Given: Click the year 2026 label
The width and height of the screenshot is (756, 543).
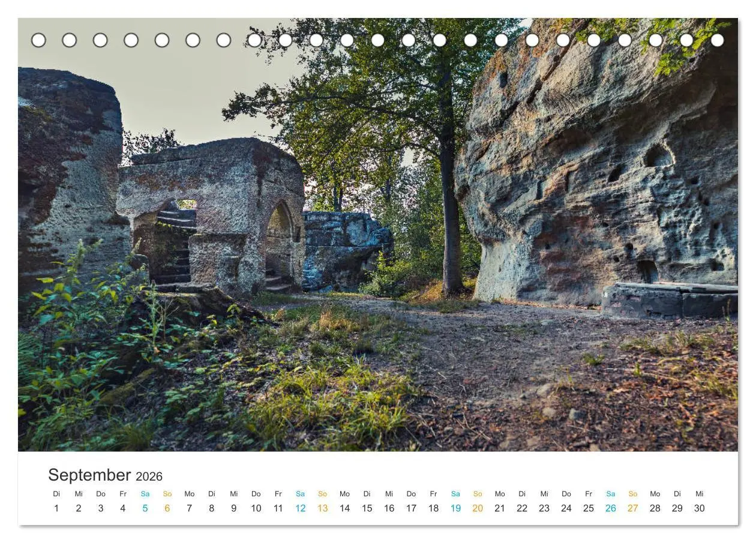Looking at the screenshot, I should [149, 476].
